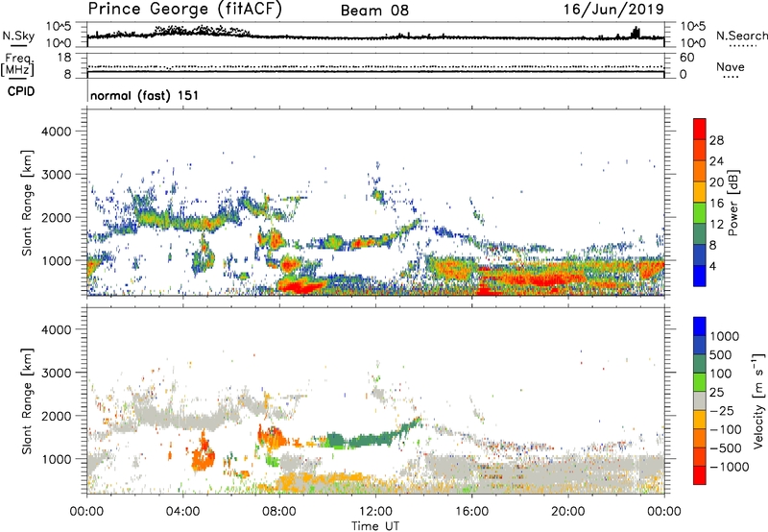Viewport: 768px width, 532px height.
Task: Click the orange velocity blob near 05:00 UT
Action: click(x=203, y=454)
